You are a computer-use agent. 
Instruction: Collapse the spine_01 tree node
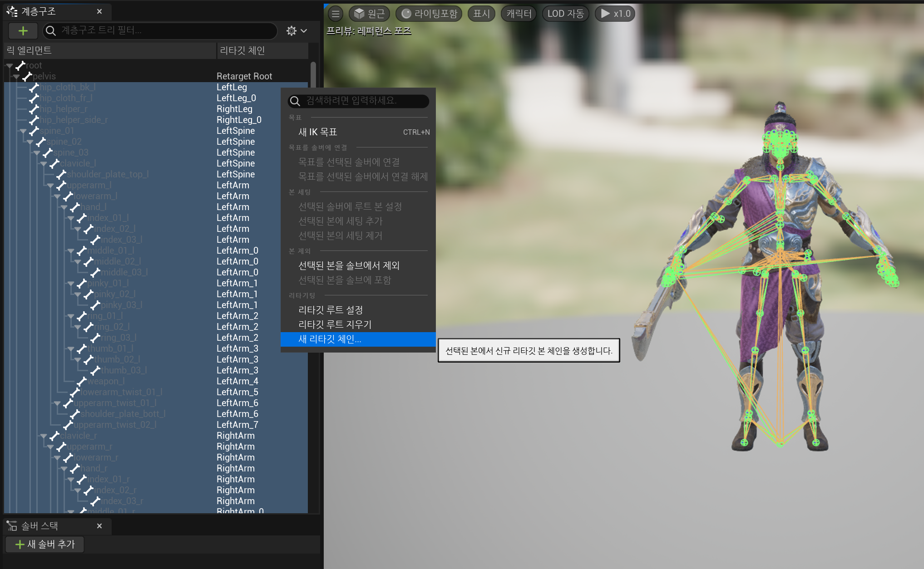coord(23,131)
